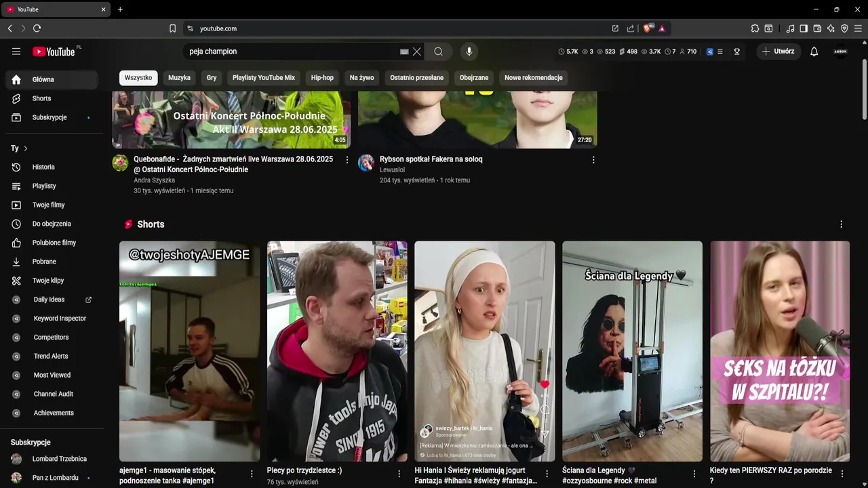Click the Brave Rewards triangle icon
The height and width of the screenshot is (488, 868).
(662, 28)
